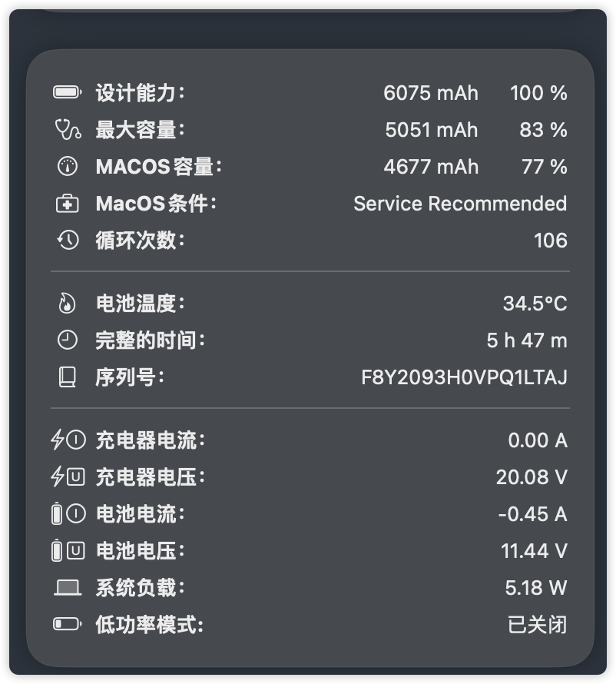Toggle the 低功率模式 value 已关闭

[538, 625]
